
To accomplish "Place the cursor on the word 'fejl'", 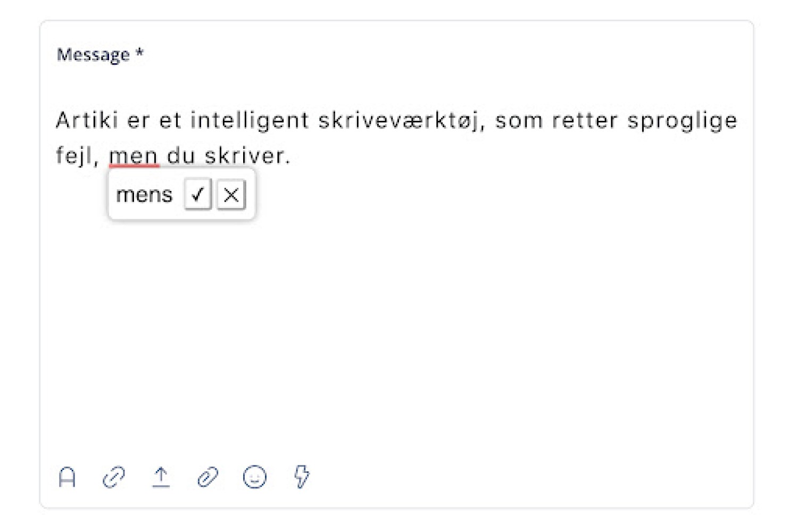I will [x=77, y=156].
